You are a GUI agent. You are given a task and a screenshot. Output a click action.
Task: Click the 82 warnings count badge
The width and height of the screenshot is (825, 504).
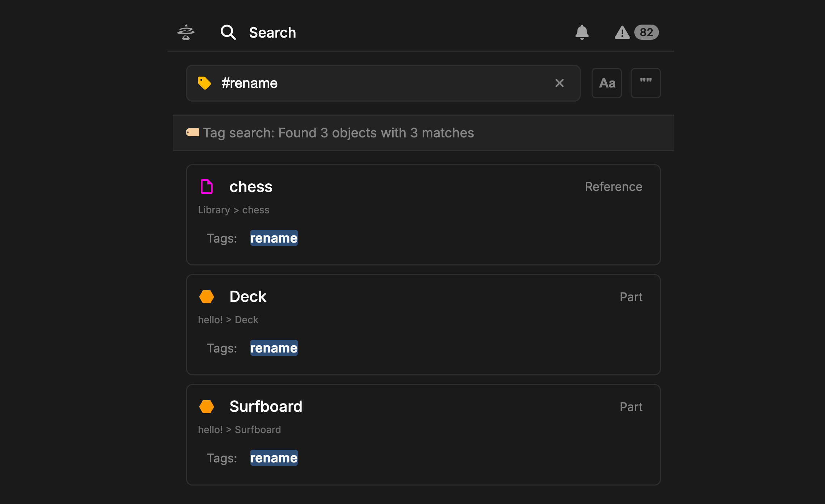(646, 33)
